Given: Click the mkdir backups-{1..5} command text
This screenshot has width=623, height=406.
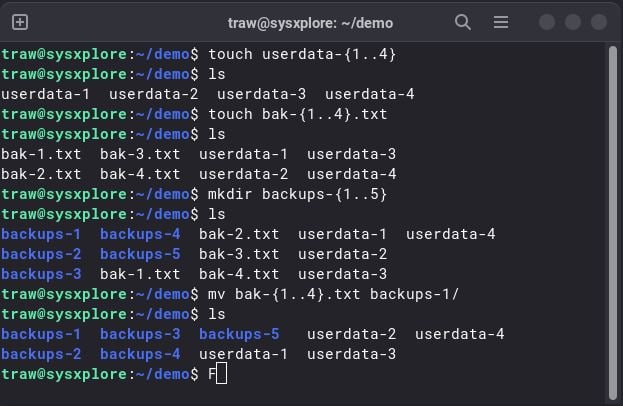Looking at the screenshot, I should [x=297, y=194].
